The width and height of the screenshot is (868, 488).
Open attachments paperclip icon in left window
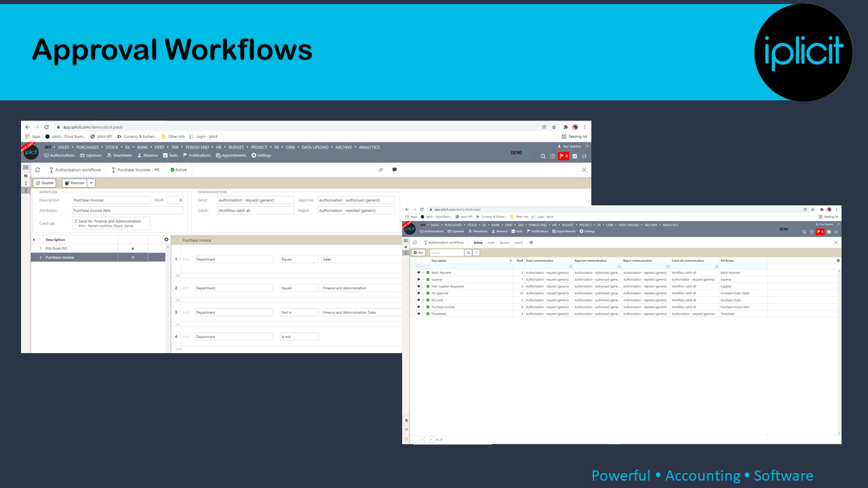[381, 170]
